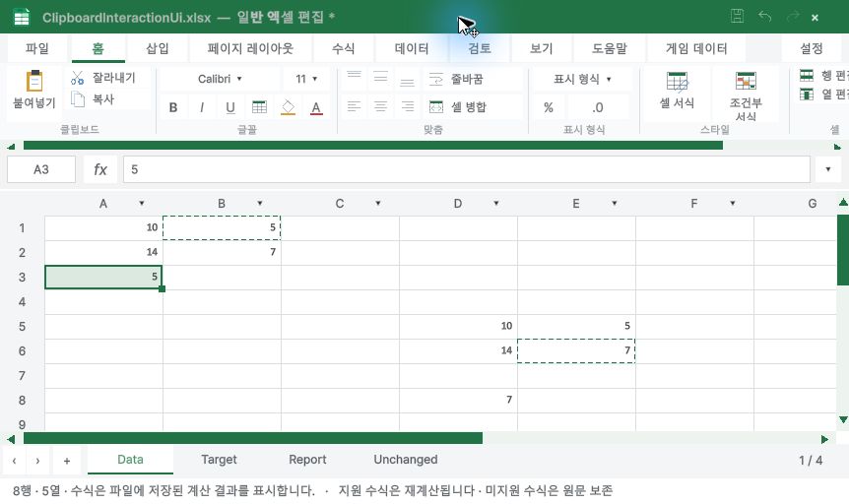Switch to Page Layout (페이지 레이아웃) tab
Screen dimensions: 849x504
(x=250, y=48)
